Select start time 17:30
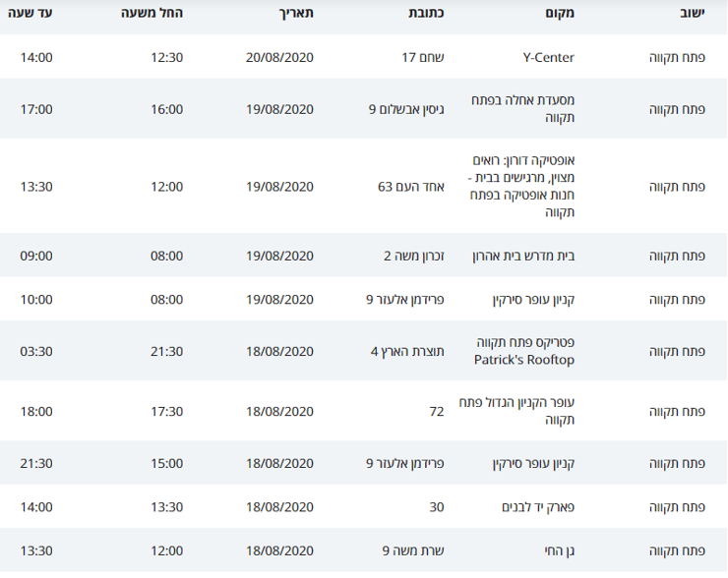This screenshot has height=578, width=728. (x=166, y=412)
